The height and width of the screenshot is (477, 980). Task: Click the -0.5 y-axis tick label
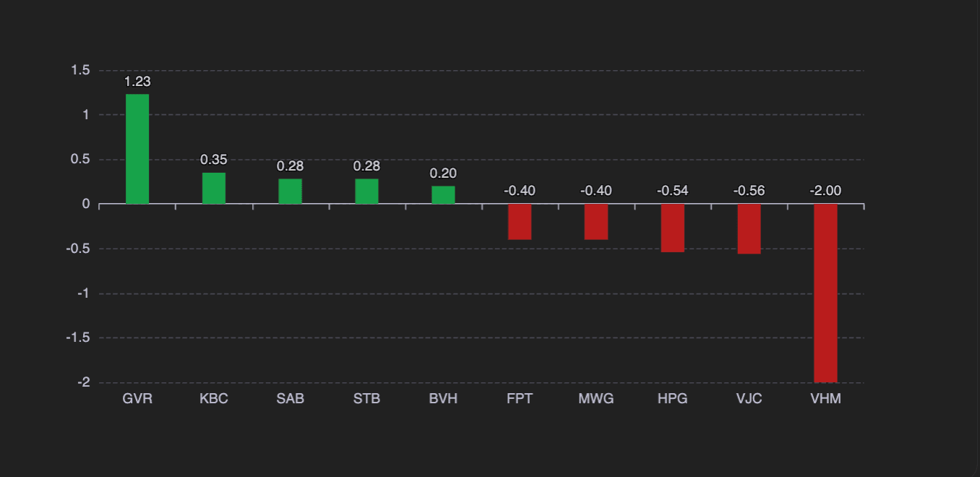[x=79, y=249]
